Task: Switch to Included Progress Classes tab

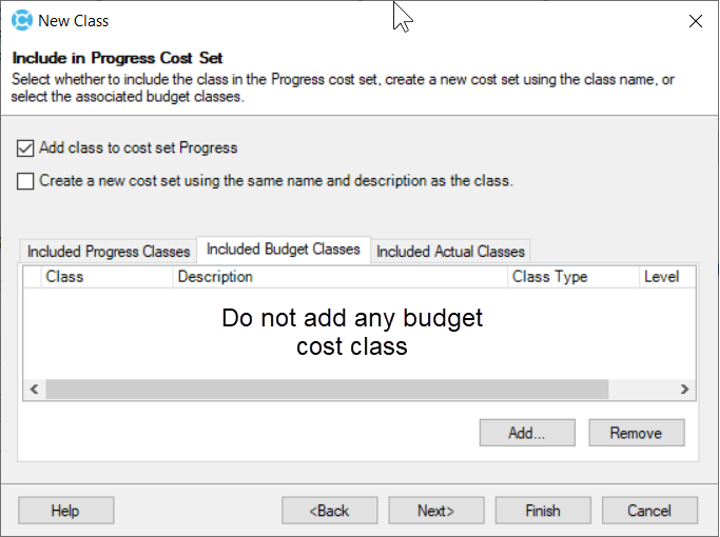Action: coord(108,251)
